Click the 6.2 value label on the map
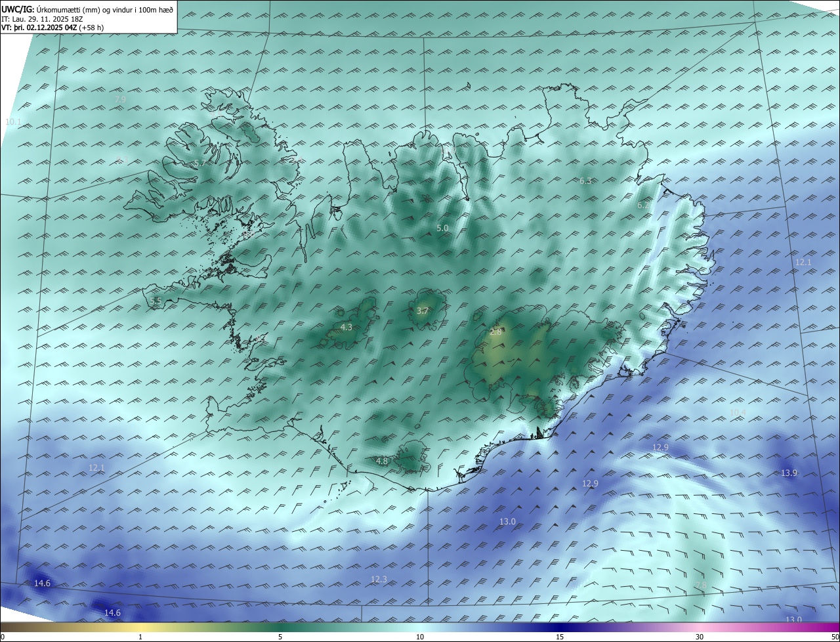This screenshot has height=642, width=840. click(644, 205)
